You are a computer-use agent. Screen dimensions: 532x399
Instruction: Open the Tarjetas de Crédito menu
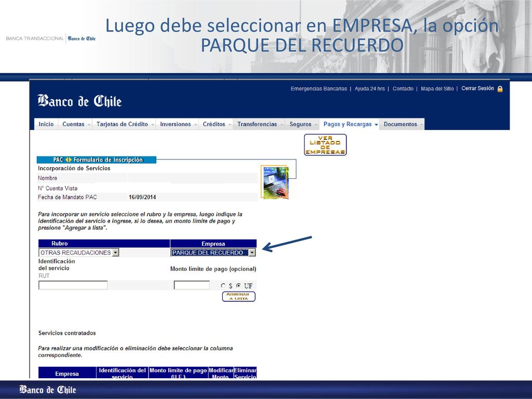[124, 124]
